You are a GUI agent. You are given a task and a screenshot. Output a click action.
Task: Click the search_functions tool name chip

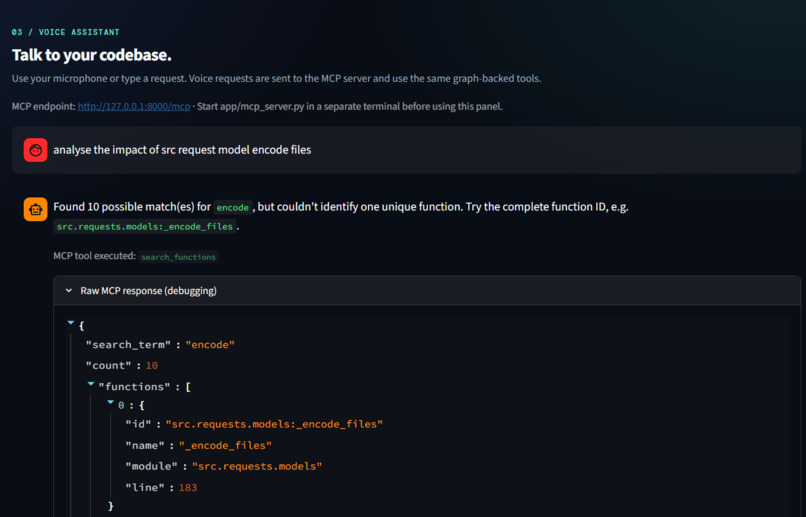tap(178, 256)
